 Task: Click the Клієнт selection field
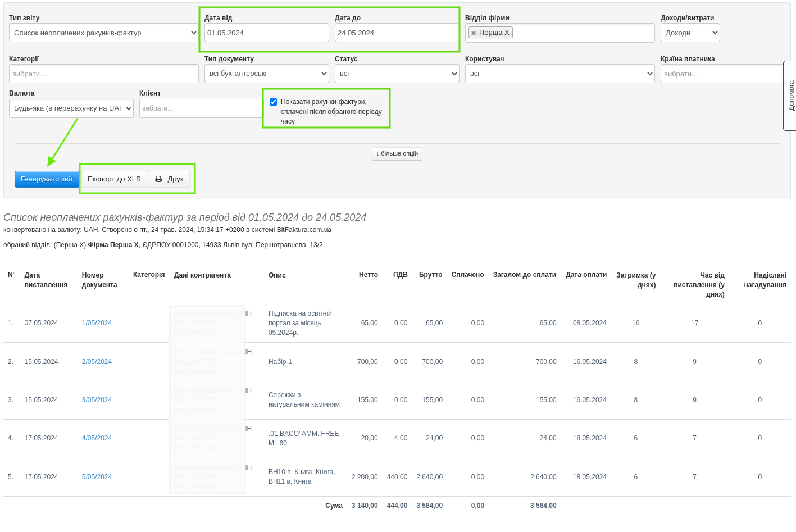[201, 108]
